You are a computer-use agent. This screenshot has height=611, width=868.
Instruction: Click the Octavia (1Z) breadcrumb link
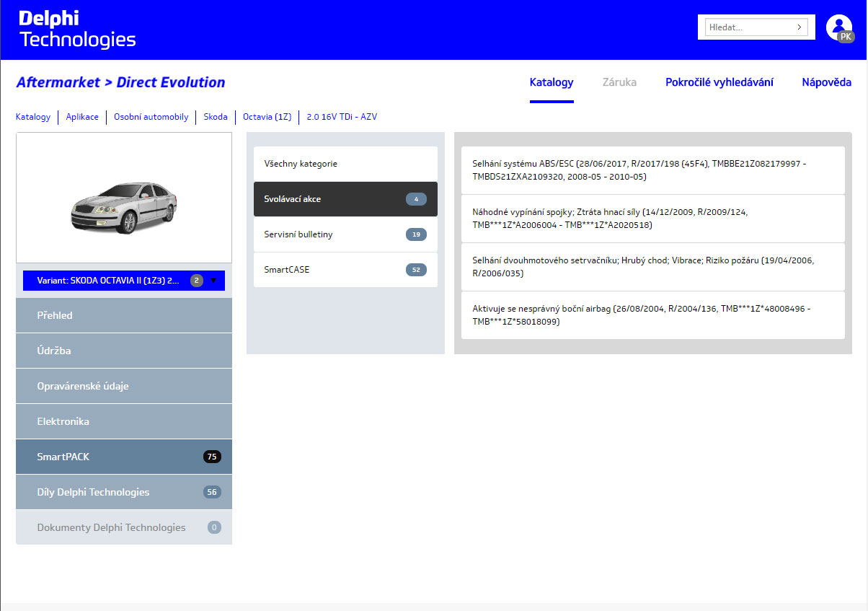click(x=267, y=117)
